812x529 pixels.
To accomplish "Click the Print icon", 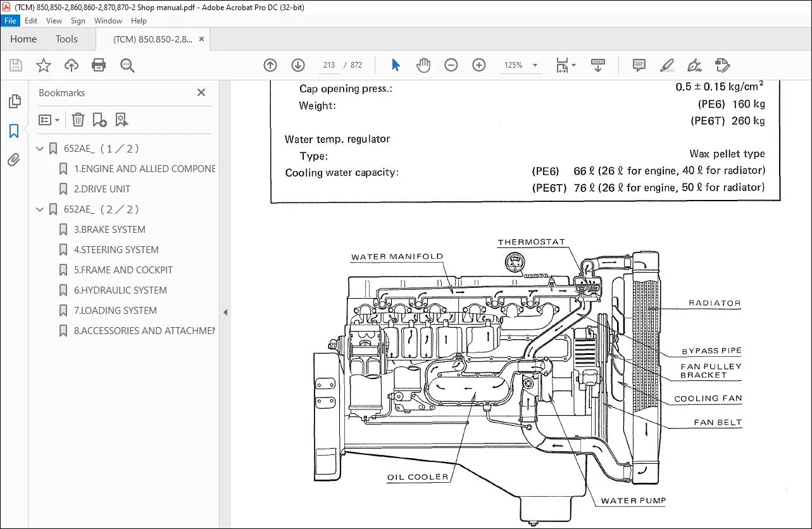I will (99, 65).
